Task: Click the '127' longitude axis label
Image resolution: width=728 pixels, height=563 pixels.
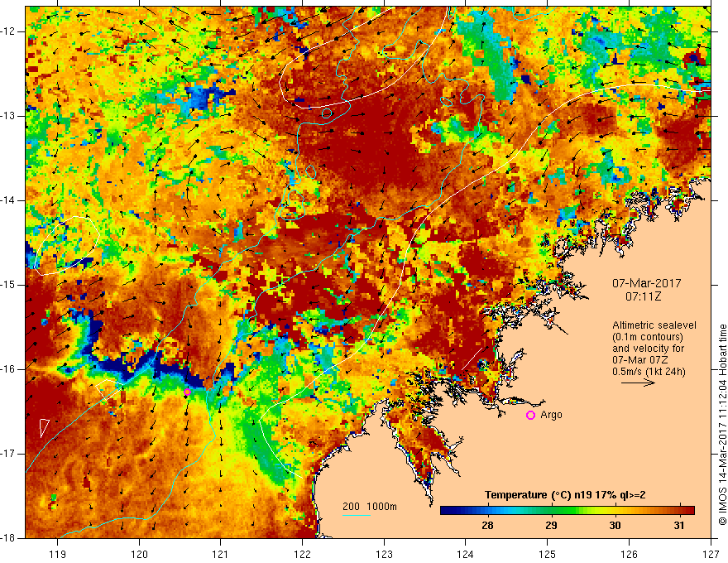Action: point(711,554)
